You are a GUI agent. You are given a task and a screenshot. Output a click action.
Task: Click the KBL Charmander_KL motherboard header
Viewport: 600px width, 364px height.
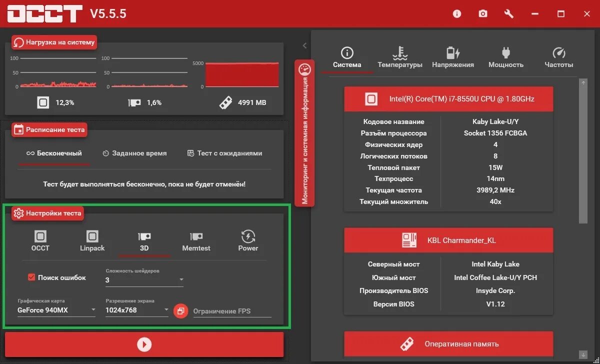coord(449,240)
